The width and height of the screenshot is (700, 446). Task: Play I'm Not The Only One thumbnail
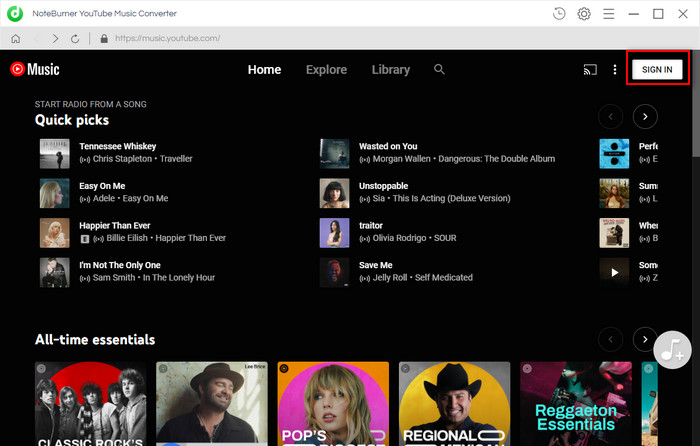point(54,272)
